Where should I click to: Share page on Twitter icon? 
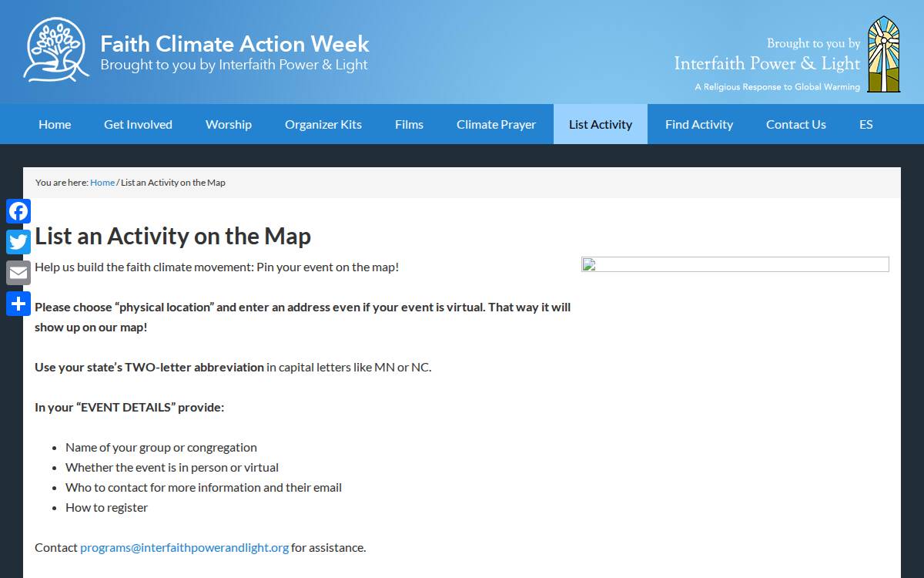18,242
